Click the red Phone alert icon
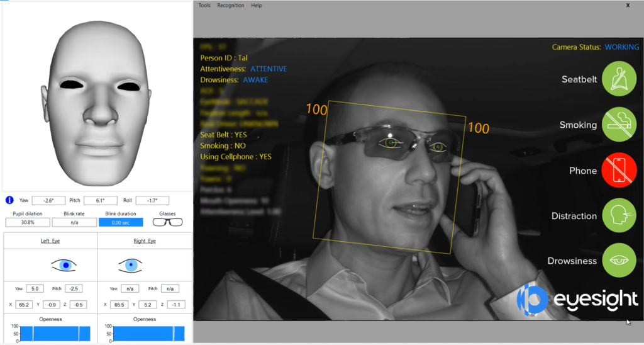Viewport: 644px width, 345px height. pyautogui.click(x=620, y=171)
